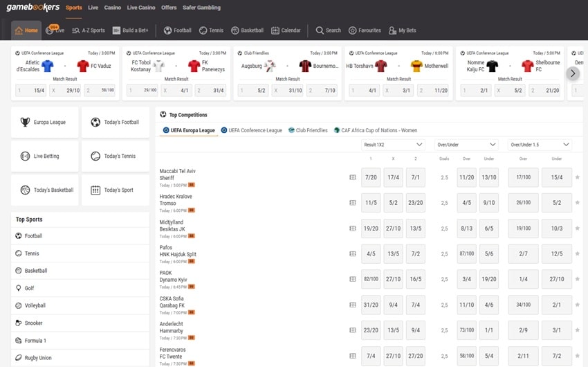Select 15/4 odds for Atletic d'Escaldes

[30, 91]
